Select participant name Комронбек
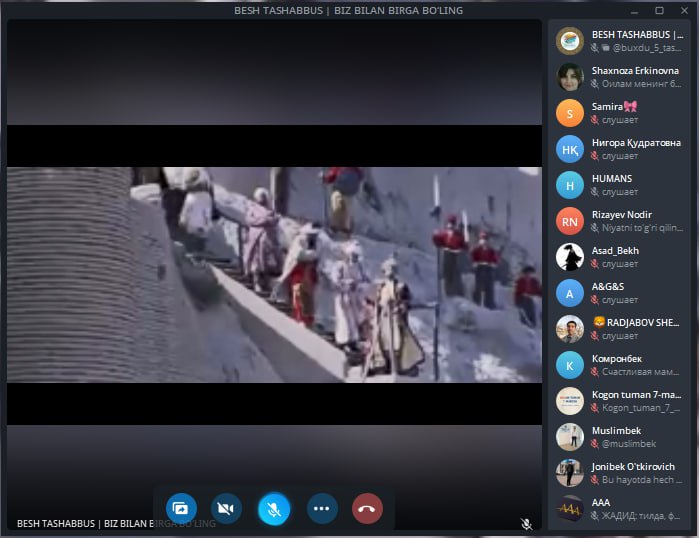This screenshot has width=699, height=538. (x=617, y=359)
